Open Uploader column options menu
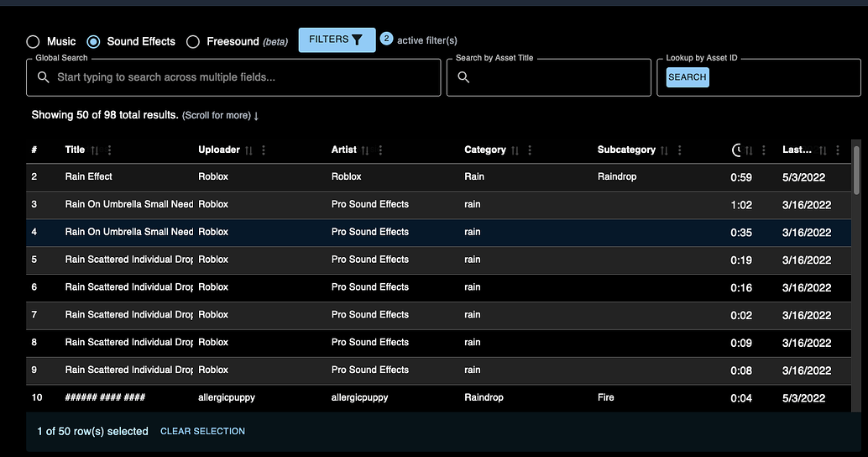 [264, 150]
